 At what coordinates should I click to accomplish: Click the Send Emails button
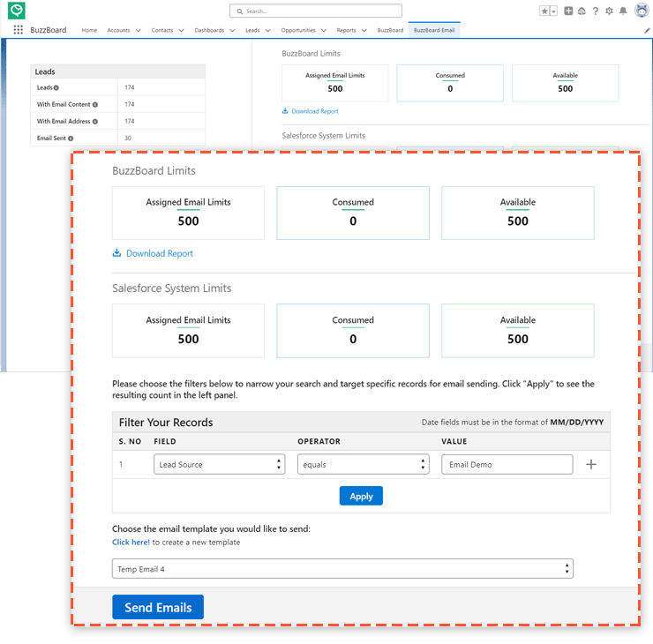coord(158,607)
